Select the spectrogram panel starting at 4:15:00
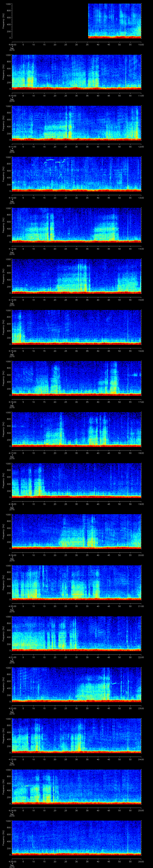 pos(77,327)
